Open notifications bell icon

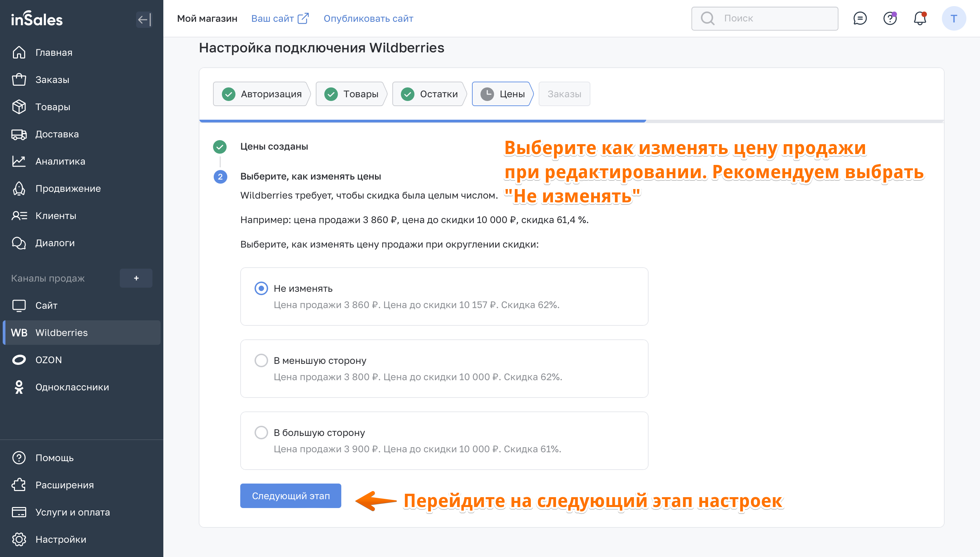pos(919,18)
